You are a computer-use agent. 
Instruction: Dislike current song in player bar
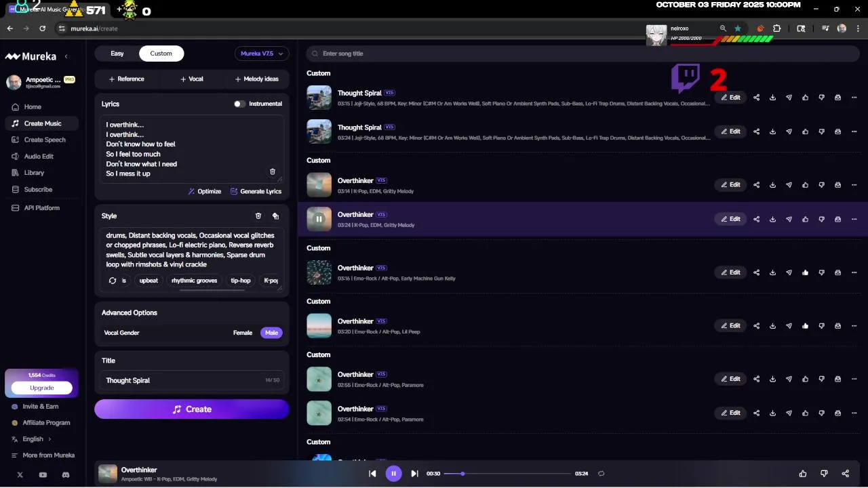[824, 474]
